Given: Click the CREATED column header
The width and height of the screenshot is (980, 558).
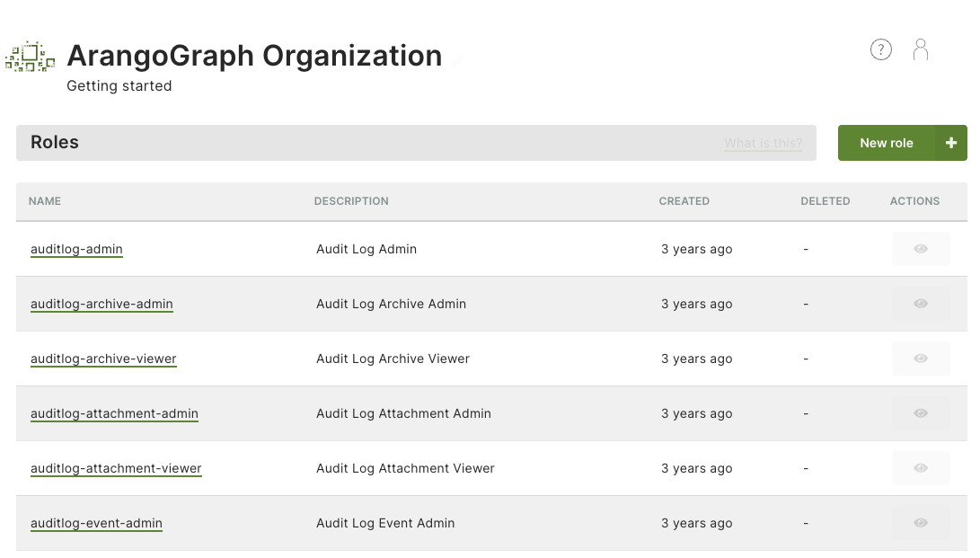Looking at the screenshot, I should [684, 201].
